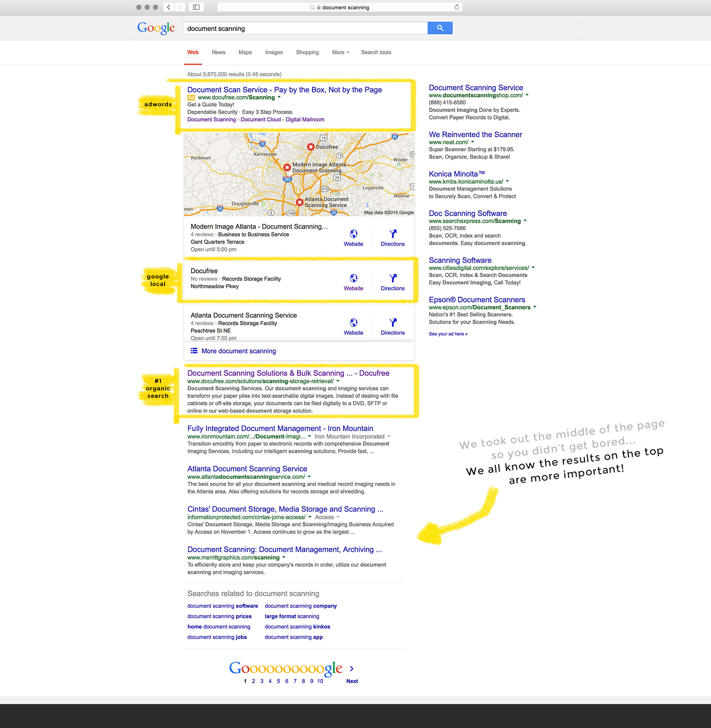
Task: Click Docufree map pin marker
Action: pos(311,147)
